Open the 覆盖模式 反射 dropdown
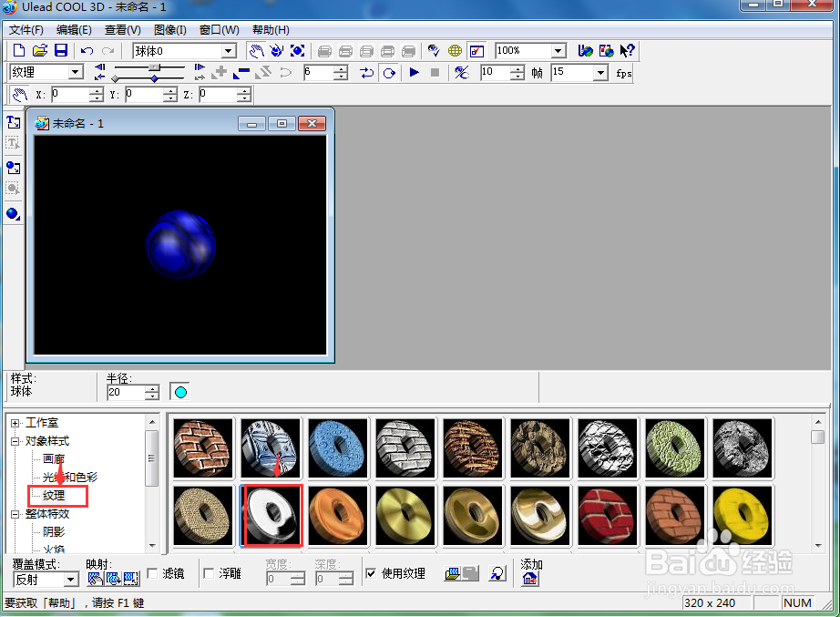Screen dimensions: 840x617 pos(71,580)
